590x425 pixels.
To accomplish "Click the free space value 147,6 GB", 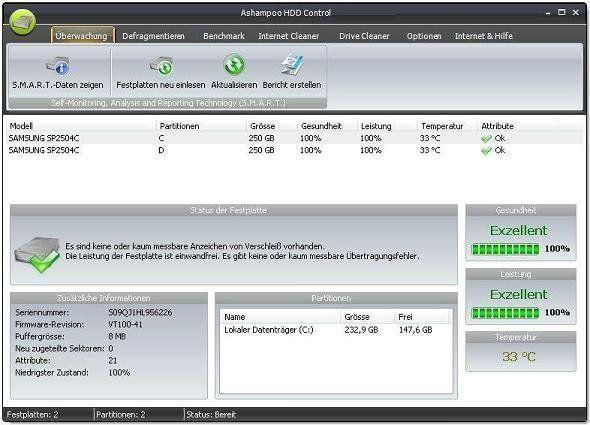I will coord(415,330).
